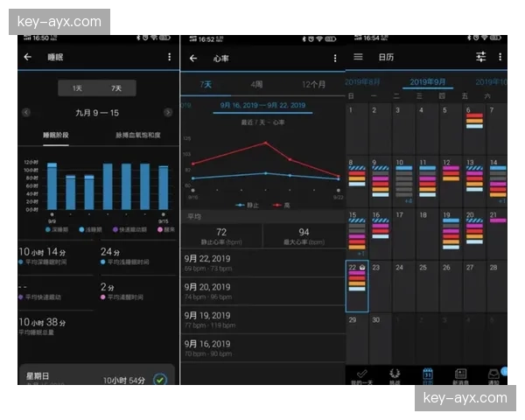Switch to the 脉搏血氧饱和度 tab
Viewport: 525px width, 420px height.
[138, 135]
